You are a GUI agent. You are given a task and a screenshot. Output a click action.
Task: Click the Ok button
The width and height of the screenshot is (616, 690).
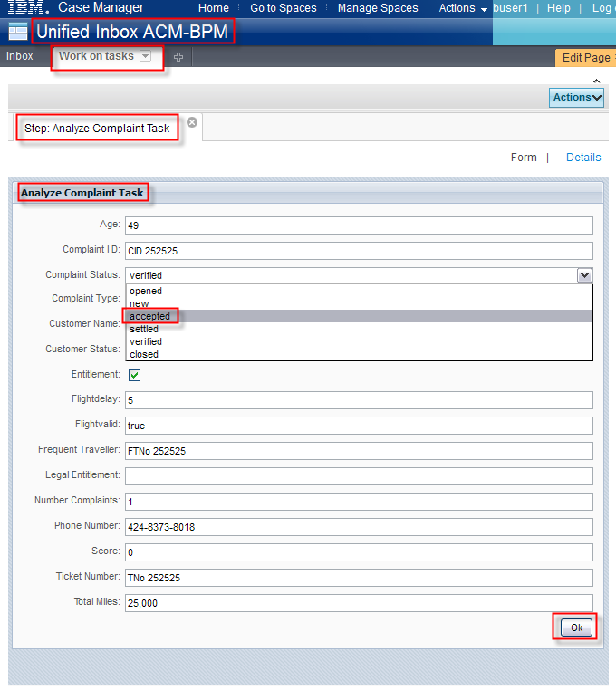[576, 628]
